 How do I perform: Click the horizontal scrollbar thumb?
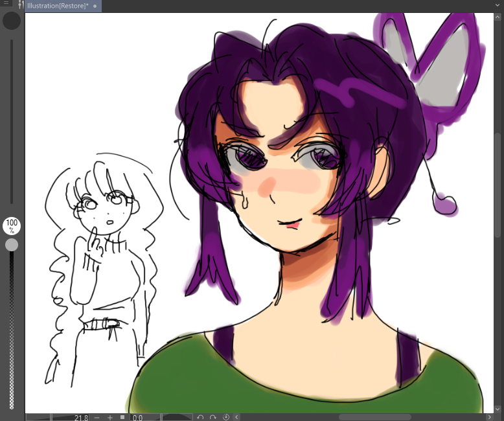pyautogui.click(x=375, y=417)
